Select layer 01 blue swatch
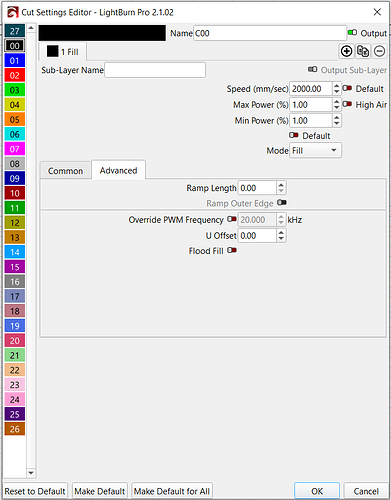Screen dimensions: 391x500 coord(15,61)
